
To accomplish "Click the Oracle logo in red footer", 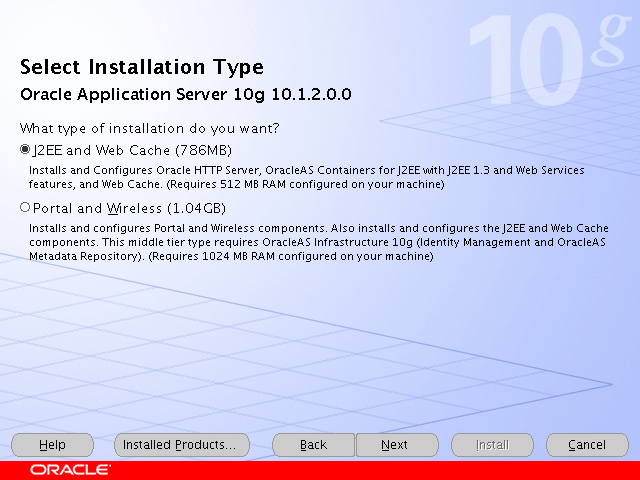I will [x=70, y=470].
